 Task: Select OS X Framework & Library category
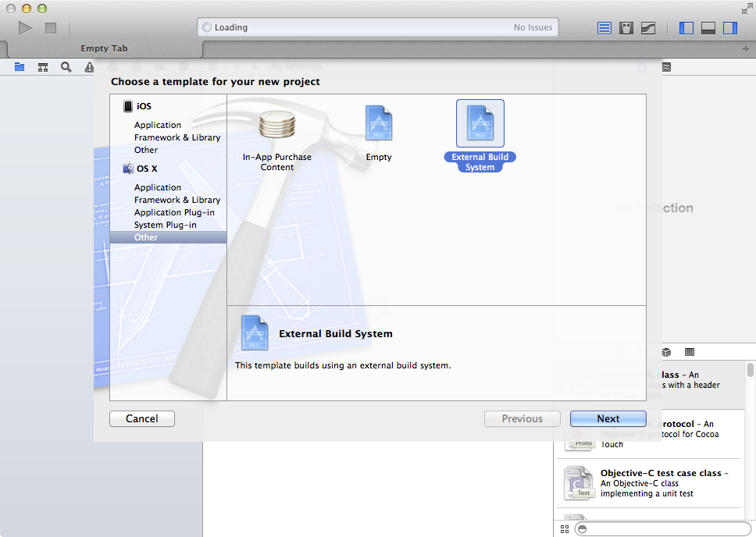[x=177, y=200]
